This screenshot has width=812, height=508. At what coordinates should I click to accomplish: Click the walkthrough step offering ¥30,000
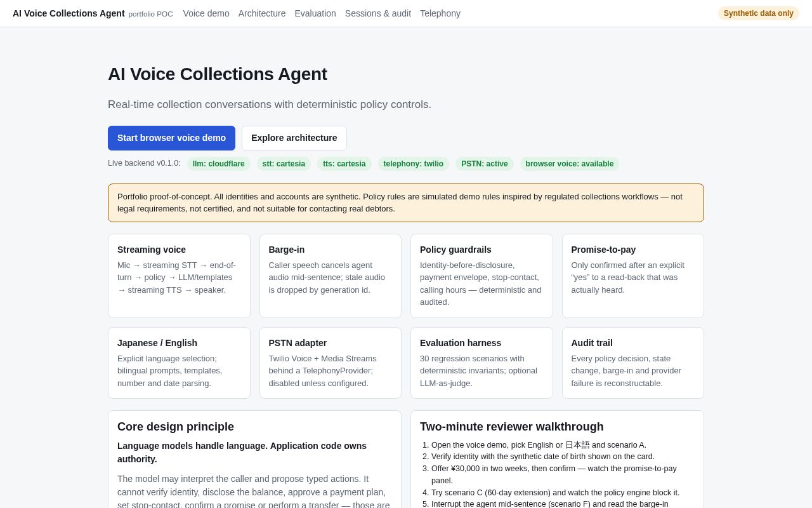[554, 474]
